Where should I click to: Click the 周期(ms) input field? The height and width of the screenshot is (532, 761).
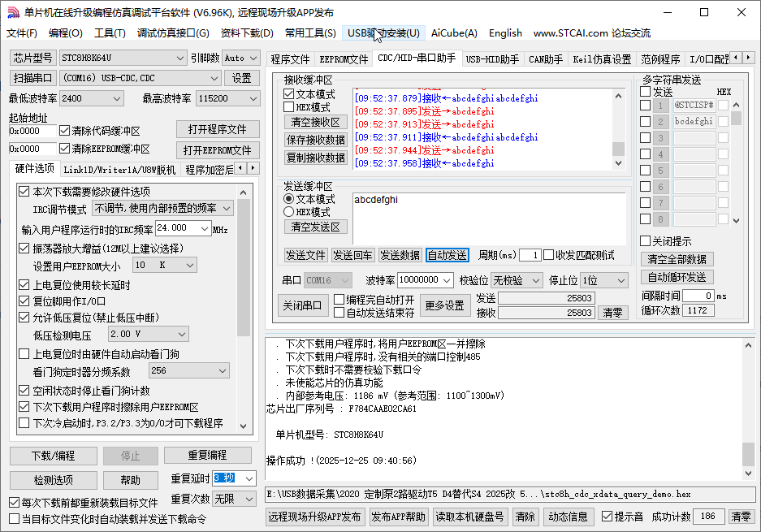pos(531,254)
